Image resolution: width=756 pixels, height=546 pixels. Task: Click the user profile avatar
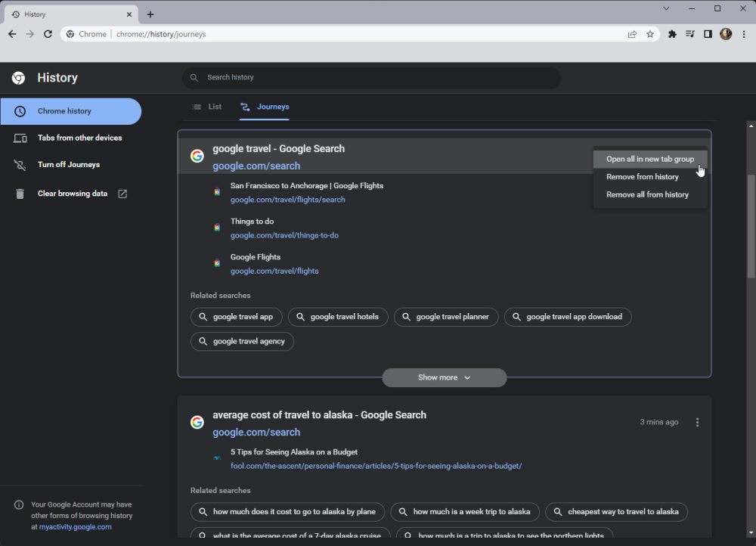pos(726,34)
